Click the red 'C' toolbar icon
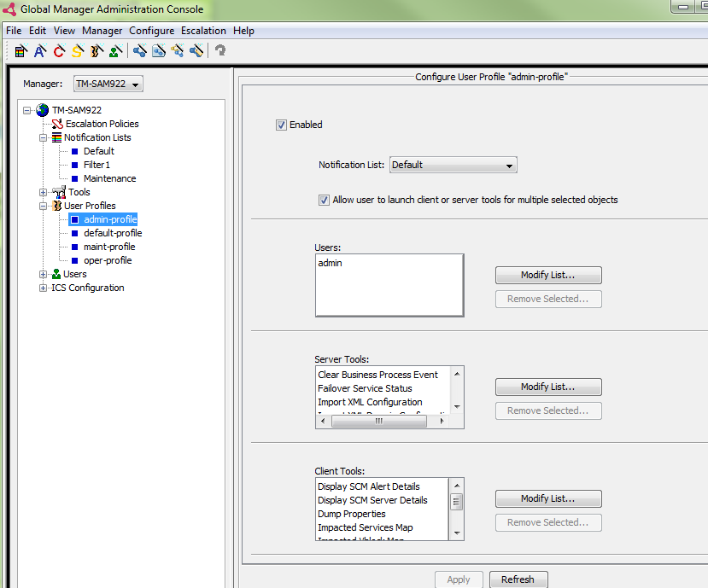Viewport: 708px width, 588px height. [x=59, y=51]
